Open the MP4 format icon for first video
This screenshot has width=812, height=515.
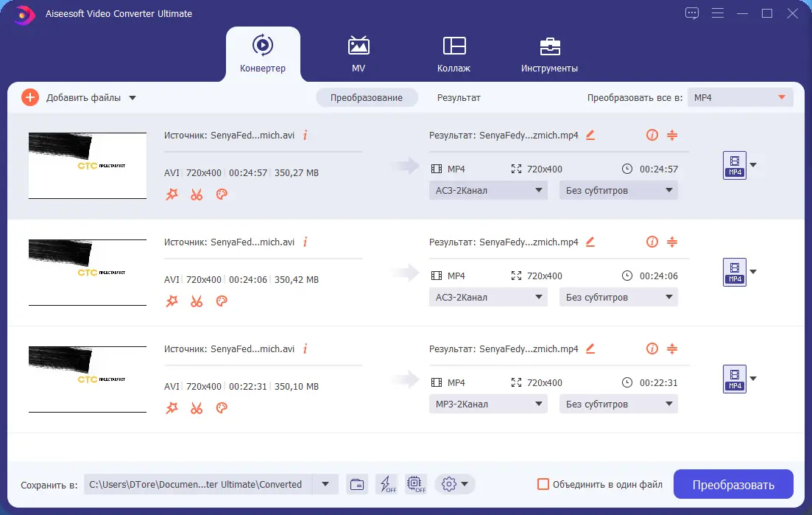click(734, 165)
